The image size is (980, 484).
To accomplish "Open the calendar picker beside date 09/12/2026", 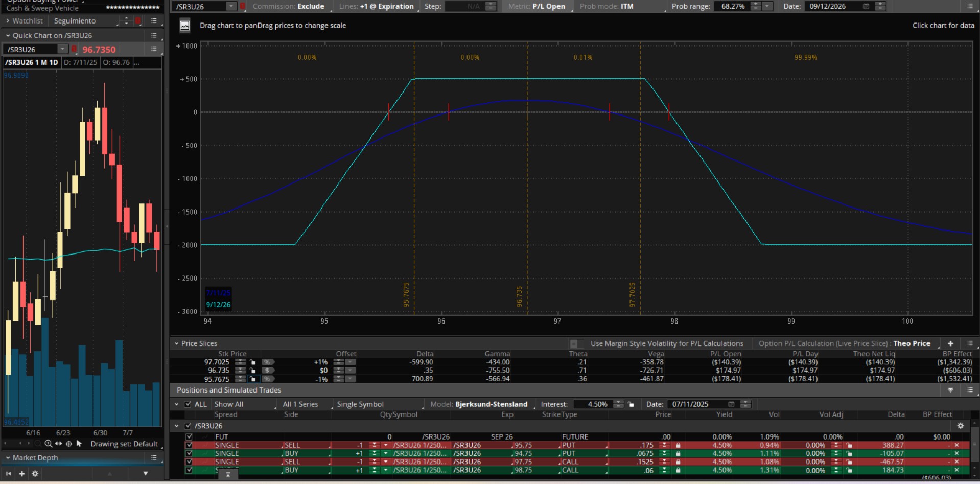I will click(x=866, y=6).
